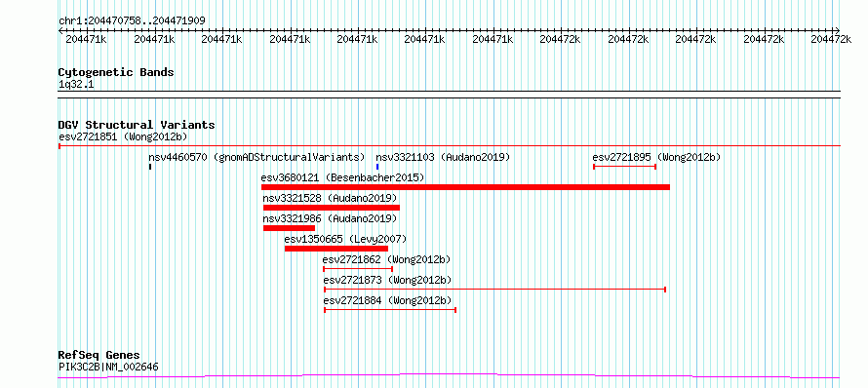
Task: Click the nsv3321986 Audano2019 red bar
Action: point(289,228)
